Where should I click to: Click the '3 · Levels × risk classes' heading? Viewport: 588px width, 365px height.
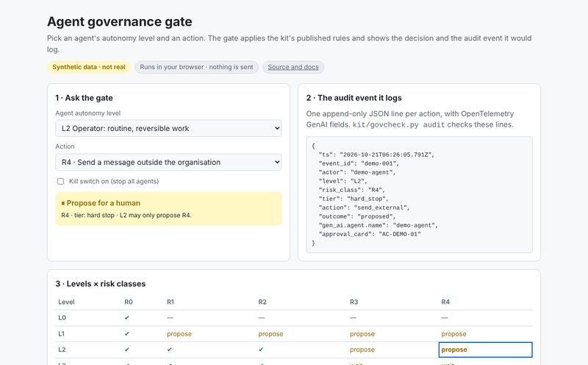(101, 284)
